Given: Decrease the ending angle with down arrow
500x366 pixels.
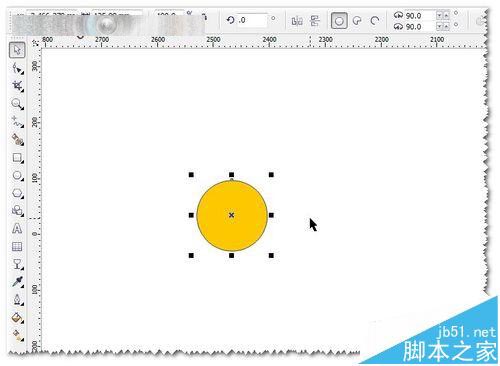Looking at the screenshot, I should click(x=439, y=26).
